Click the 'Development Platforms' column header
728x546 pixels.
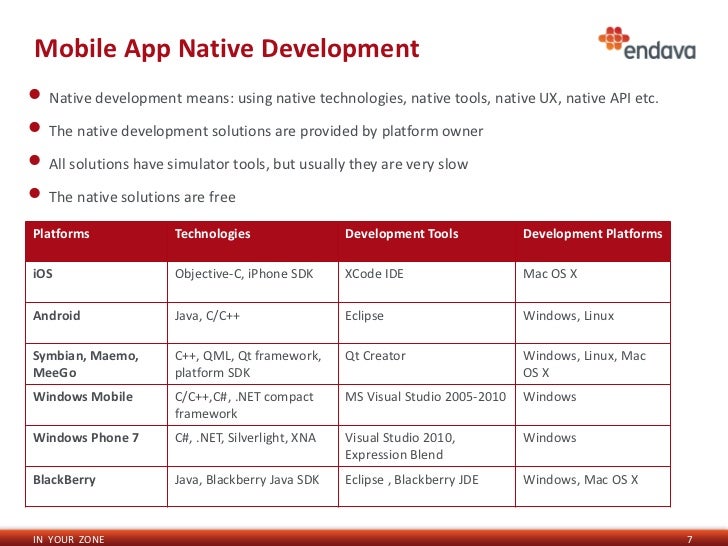pos(593,241)
